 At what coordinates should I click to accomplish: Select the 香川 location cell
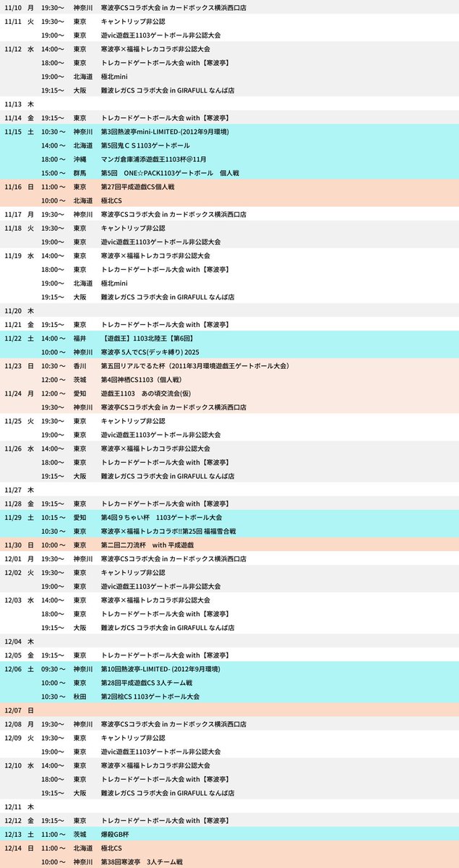pos(80,366)
